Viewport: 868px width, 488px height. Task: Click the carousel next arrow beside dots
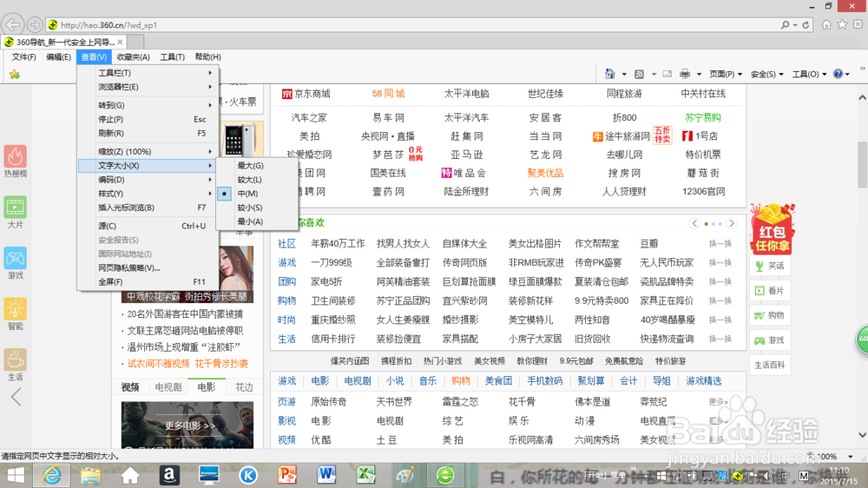click(x=731, y=223)
